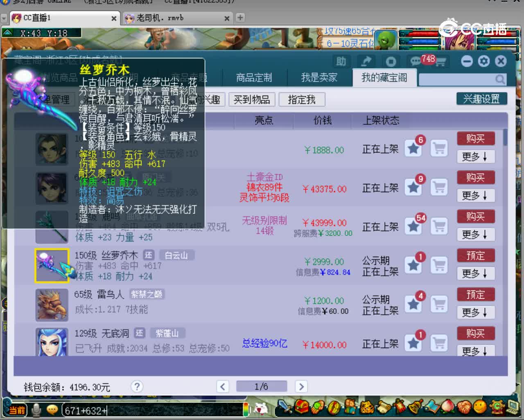The width and height of the screenshot is (524, 420).
Task: Favorite the ¥1888.00 listing with star
Action: tap(413, 149)
